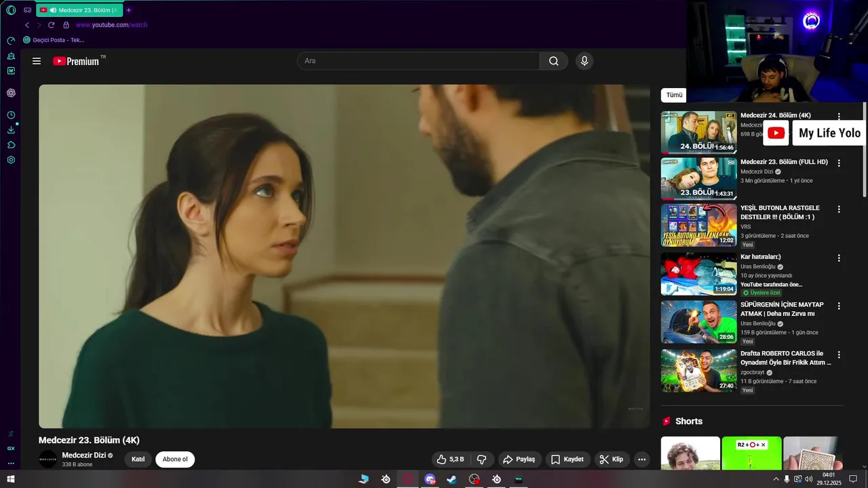The image size is (868, 488).
Task: Open Medcezir Dizi channel avatar
Action: tap(48, 459)
